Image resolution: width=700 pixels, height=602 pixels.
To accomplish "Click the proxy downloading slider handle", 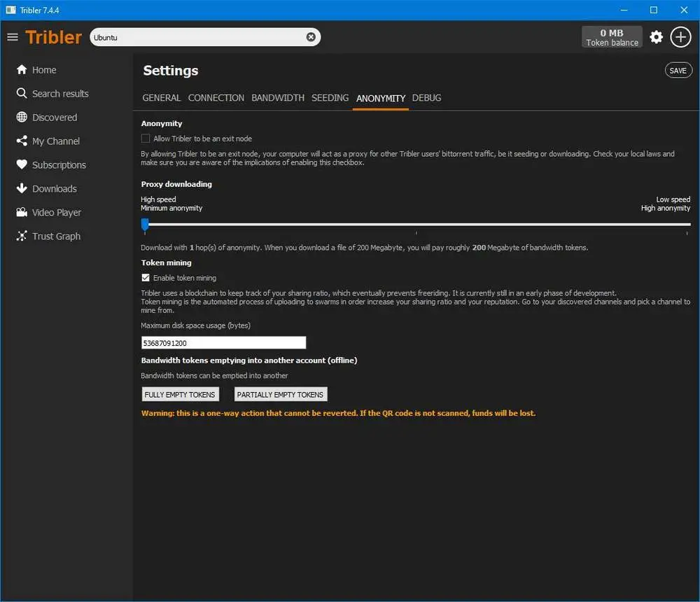I will click(145, 224).
